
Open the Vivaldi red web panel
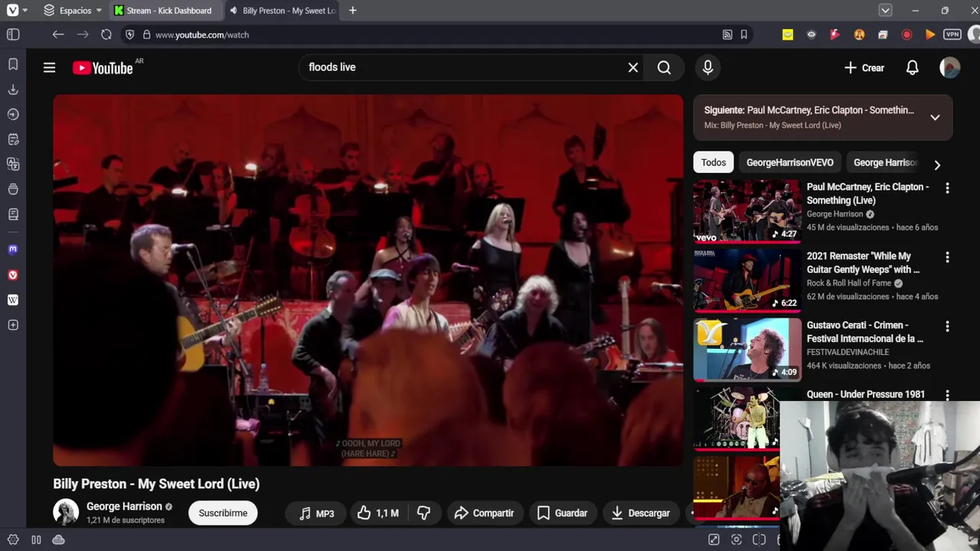coord(13,275)
